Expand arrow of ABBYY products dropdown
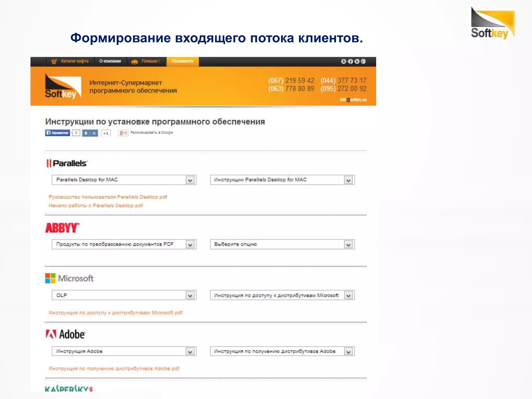532x399 pixels. [190, 244]
